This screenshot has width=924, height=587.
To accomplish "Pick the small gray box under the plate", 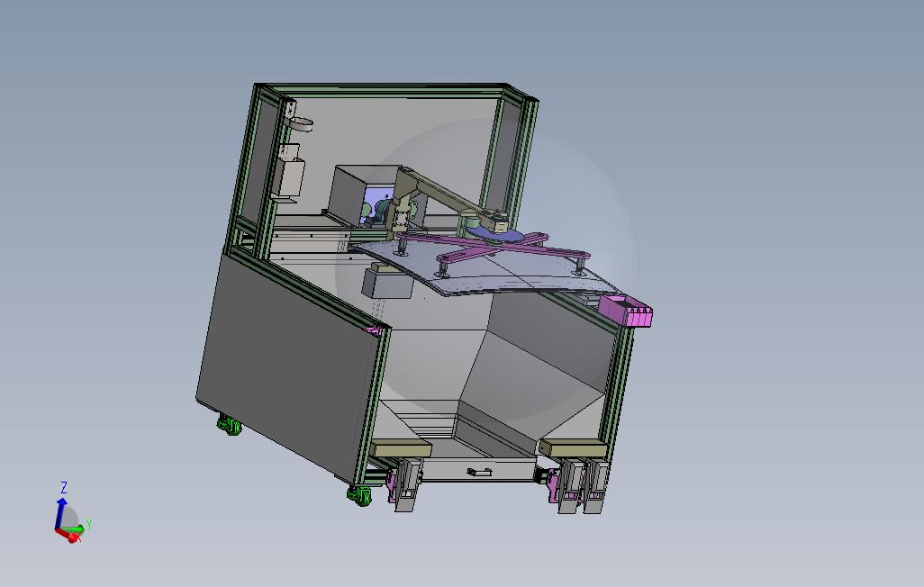I will pos(386,283).
